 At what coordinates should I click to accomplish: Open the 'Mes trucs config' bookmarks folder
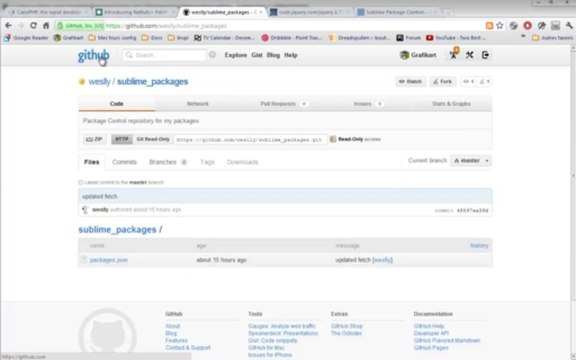(x=112, y=37)
